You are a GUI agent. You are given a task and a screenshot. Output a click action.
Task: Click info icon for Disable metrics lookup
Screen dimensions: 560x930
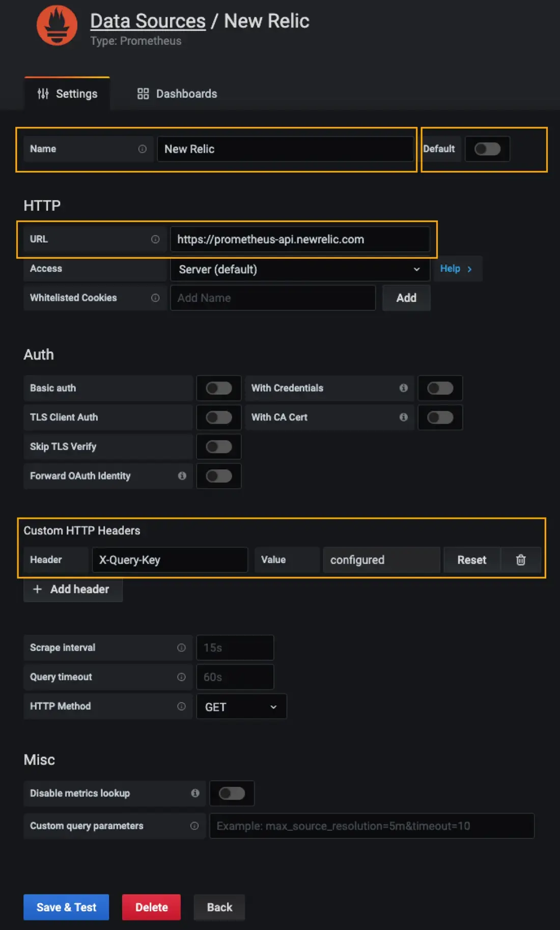195,793
